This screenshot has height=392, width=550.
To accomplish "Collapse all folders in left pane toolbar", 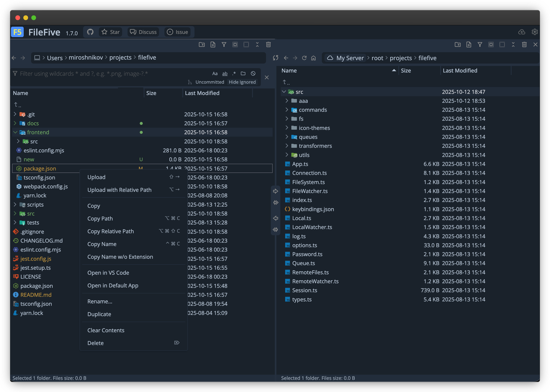I will coord(257,44).
